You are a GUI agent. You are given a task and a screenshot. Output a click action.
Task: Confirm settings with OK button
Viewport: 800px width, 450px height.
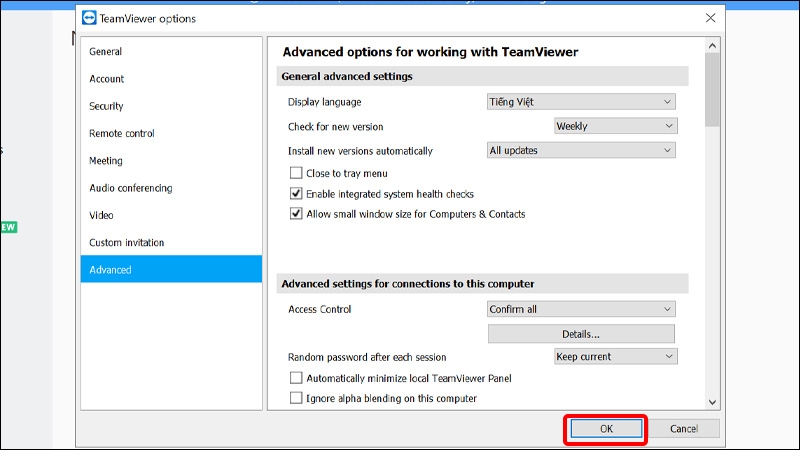coord(606,429)
